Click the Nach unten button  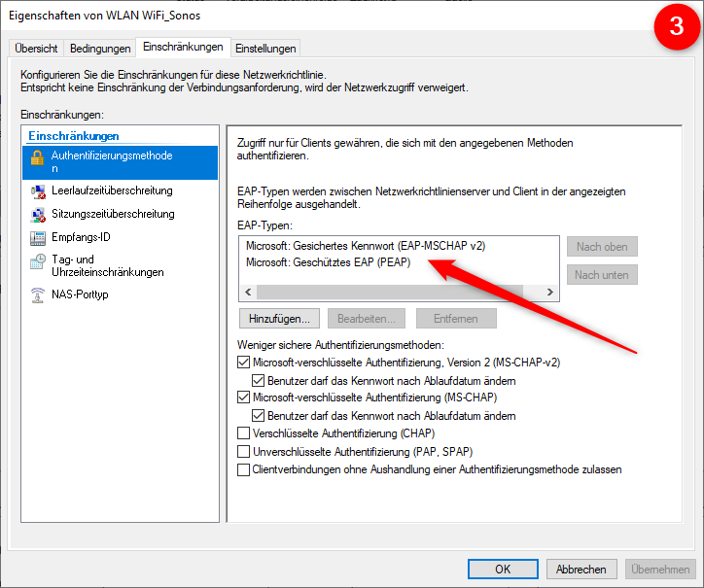pyautogui.click(x=602, y=275)
